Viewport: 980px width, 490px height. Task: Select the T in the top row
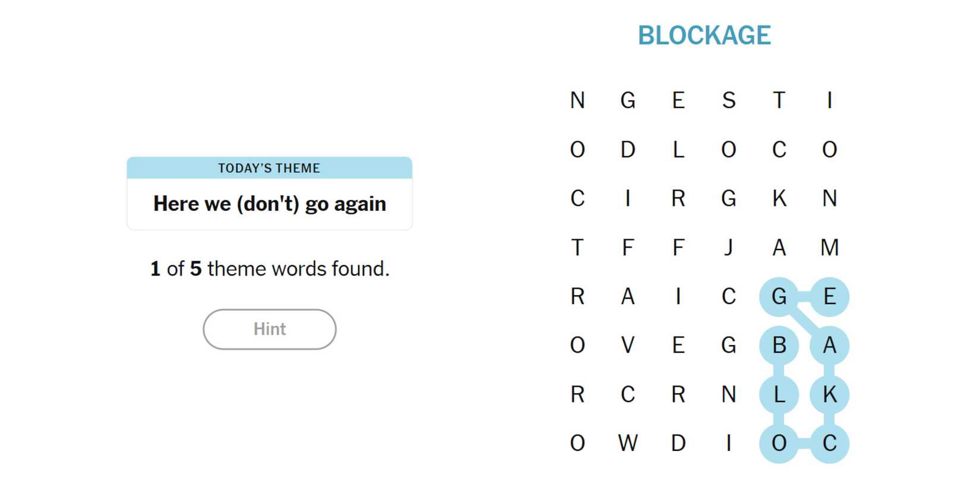pyautogui.click(x=779, y=100)
